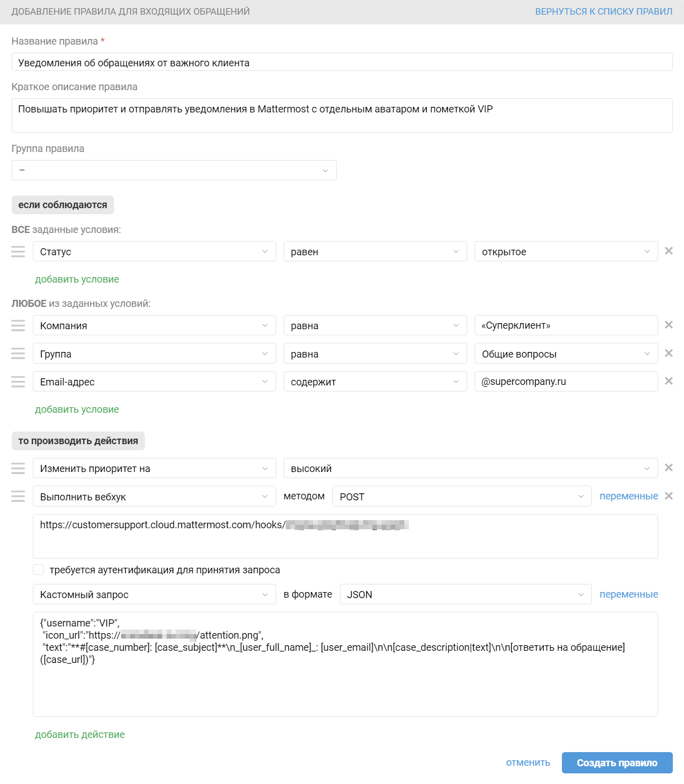The width and height of the screenshot is (684, 784).
Task: Enable authentication required checkbox
Action: pyautogui.click(x=38, y=569)
